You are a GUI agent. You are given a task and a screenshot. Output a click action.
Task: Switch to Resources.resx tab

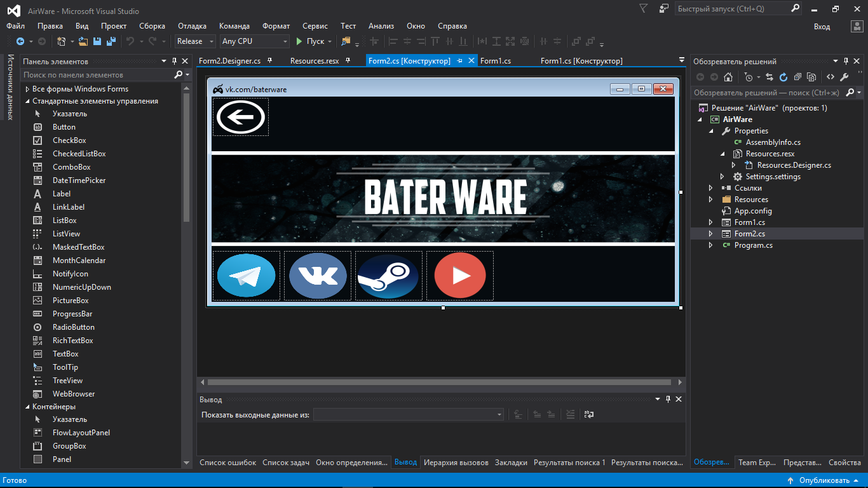click(x=315, y=61)
